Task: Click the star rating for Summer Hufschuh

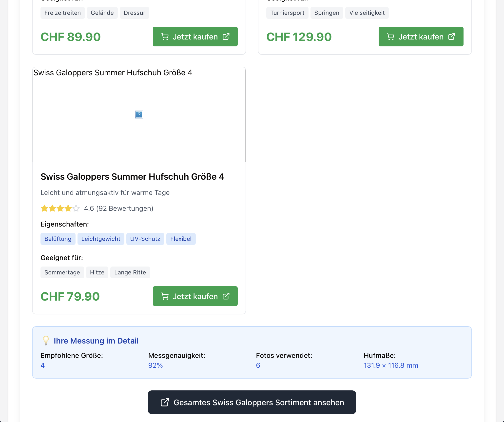Action: click(x=60, y=209)
